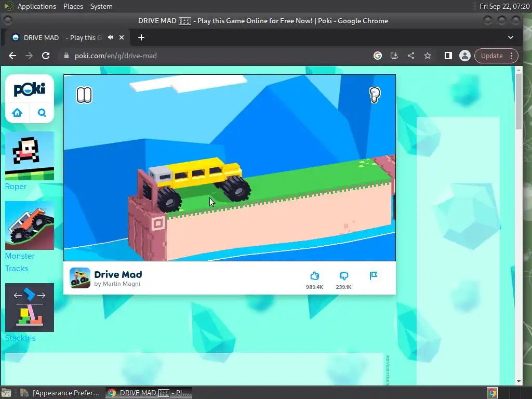Click the 239.1K dislikes count
Image resolution: width=532 pixels, height=399 pixels.
(344, 287)
